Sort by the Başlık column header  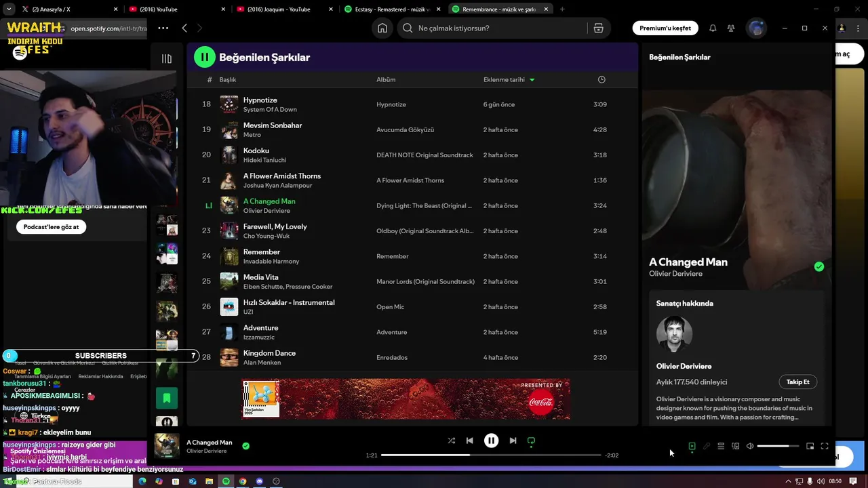[228, 79]
